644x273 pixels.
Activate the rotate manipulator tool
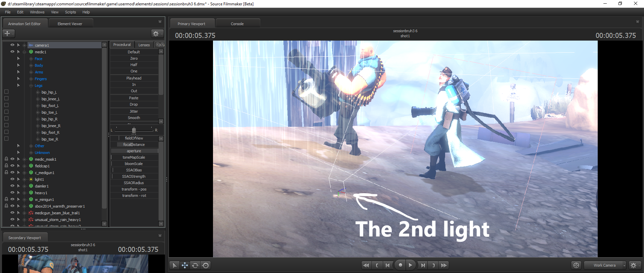195,265
